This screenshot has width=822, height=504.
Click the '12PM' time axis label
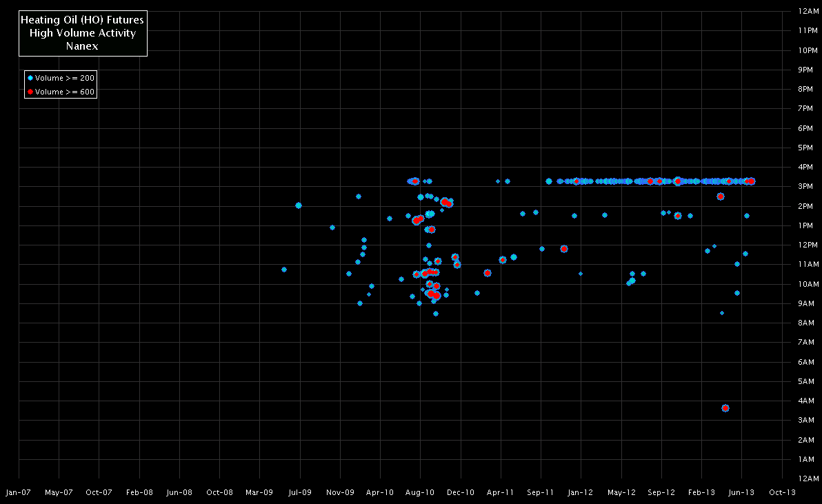pos(808,245)
